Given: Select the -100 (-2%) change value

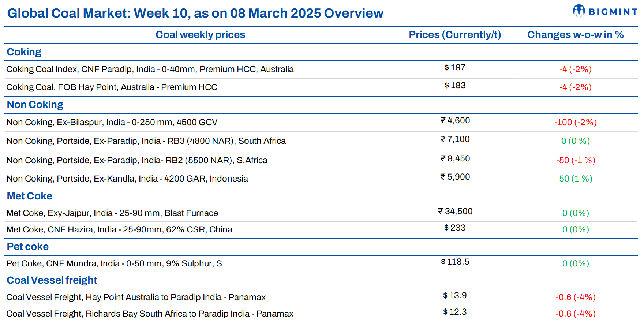Looking at the screenshot, I should tap(575, 122).
